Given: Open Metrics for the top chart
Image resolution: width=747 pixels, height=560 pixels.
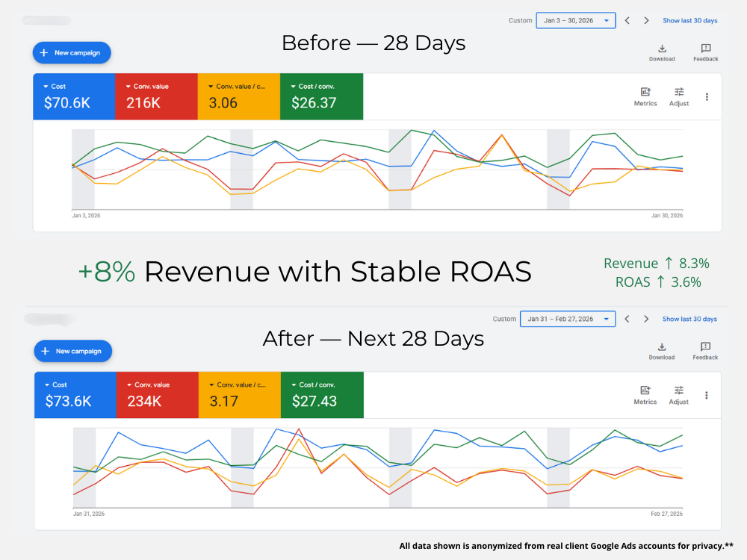Looking at the screenshot, I should click(x=645, y=93).
